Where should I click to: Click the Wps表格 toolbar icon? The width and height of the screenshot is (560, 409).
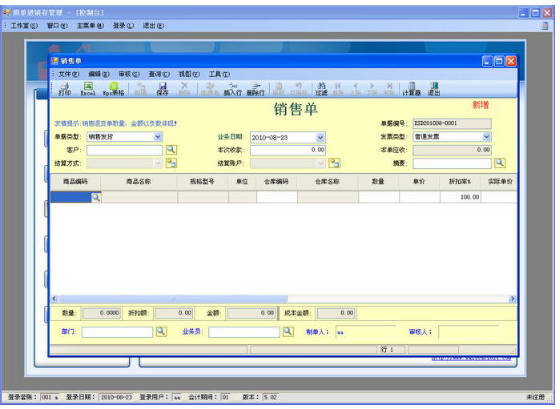[113, 89]
